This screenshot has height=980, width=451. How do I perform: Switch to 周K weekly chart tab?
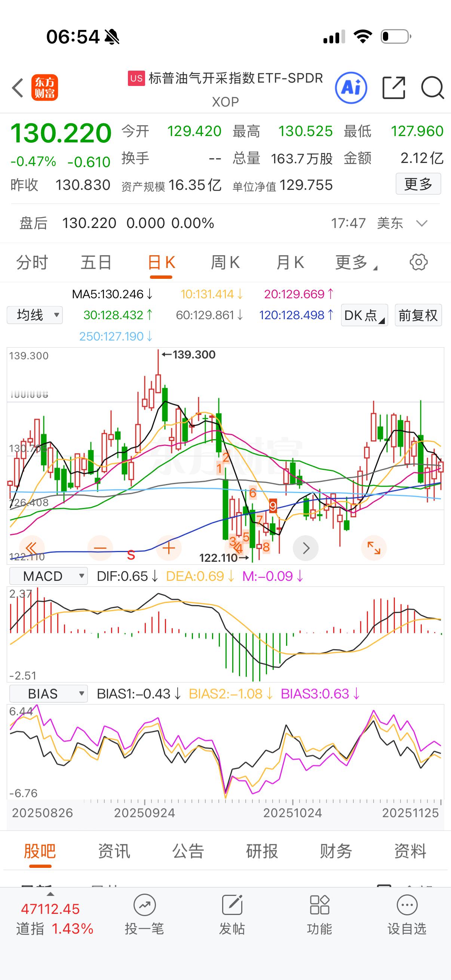(x=225, y=262)
